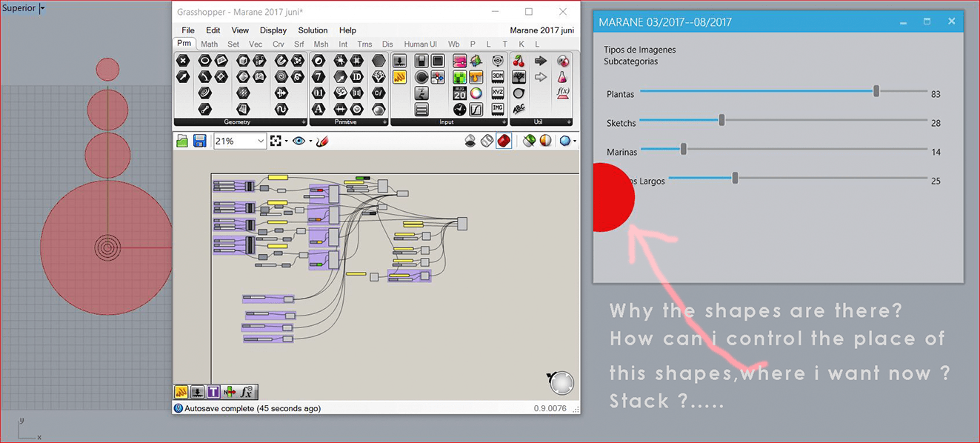Select the Import XYZ coordinates icon
980x443 pixels.
click(498, 93)
